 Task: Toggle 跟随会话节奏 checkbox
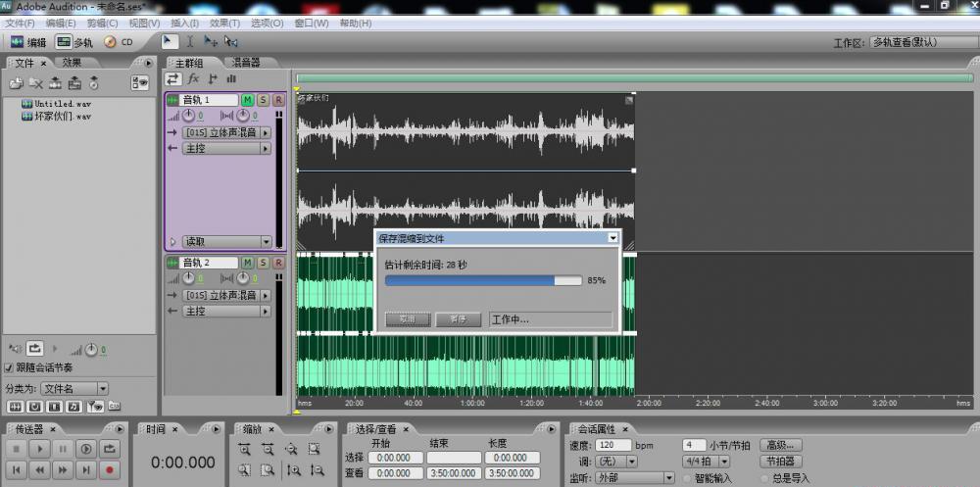(x=9, y=367)
